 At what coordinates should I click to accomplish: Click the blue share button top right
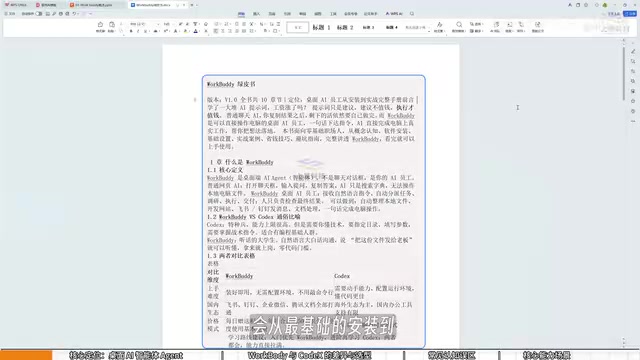coord(630,14)
